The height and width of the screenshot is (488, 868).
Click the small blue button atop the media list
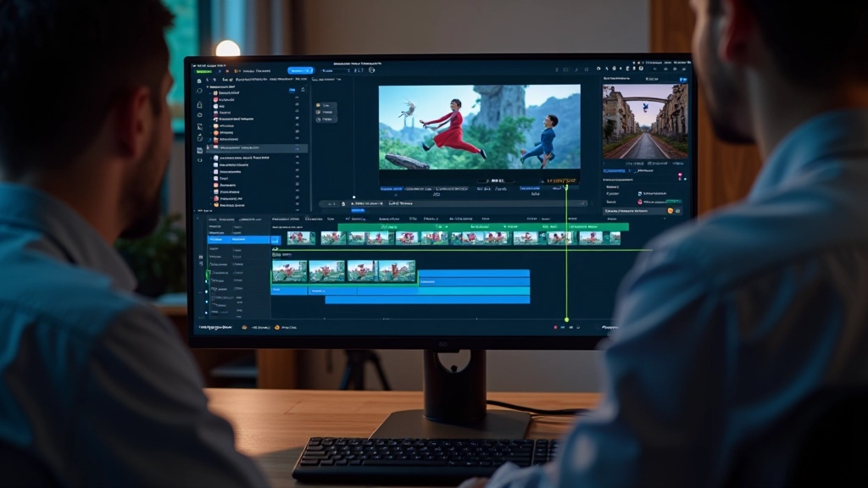292,90
